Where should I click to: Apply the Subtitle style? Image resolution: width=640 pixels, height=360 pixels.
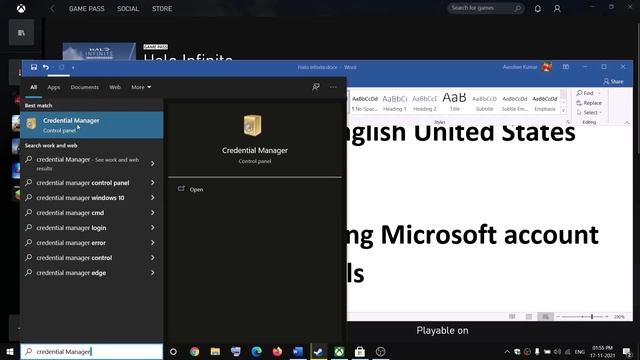(484, 103)
